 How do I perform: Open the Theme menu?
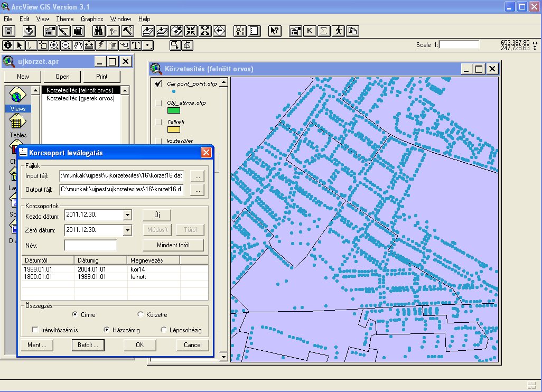pyautogui.click(x=65, y=19)
